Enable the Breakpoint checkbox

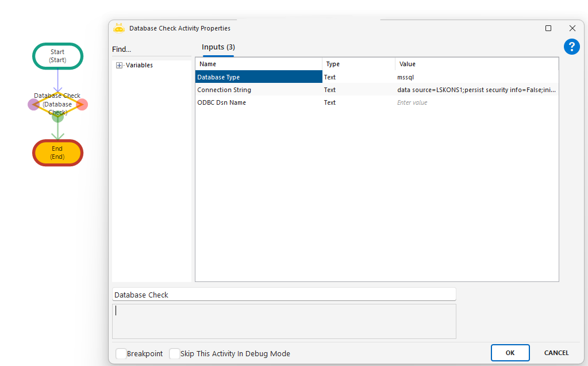click(x=121, y=354)
